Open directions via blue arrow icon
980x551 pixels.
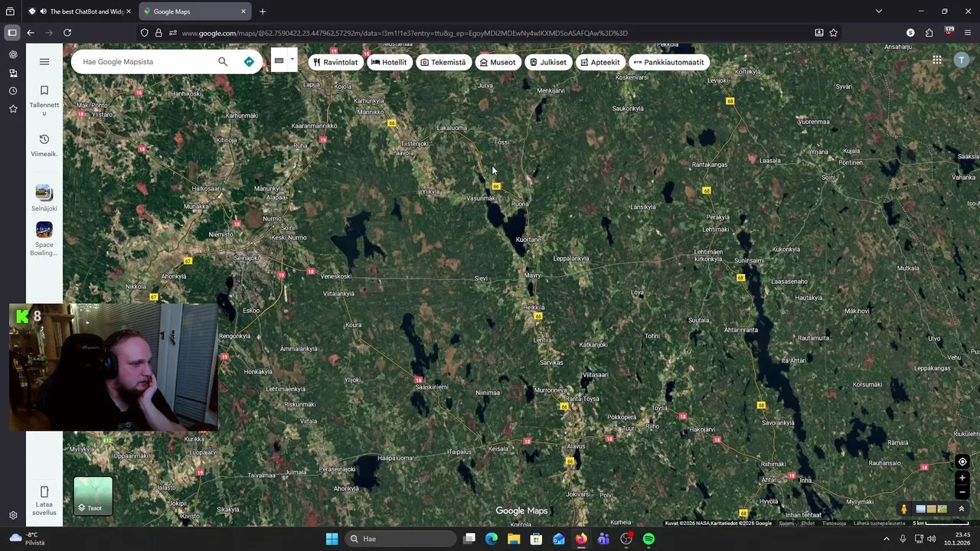(249, 62)
